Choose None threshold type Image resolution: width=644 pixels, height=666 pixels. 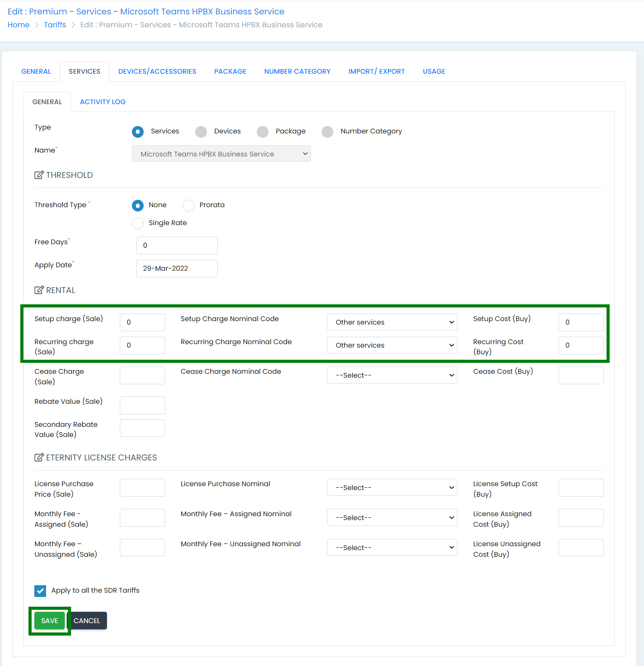click(x=138, y=205)
